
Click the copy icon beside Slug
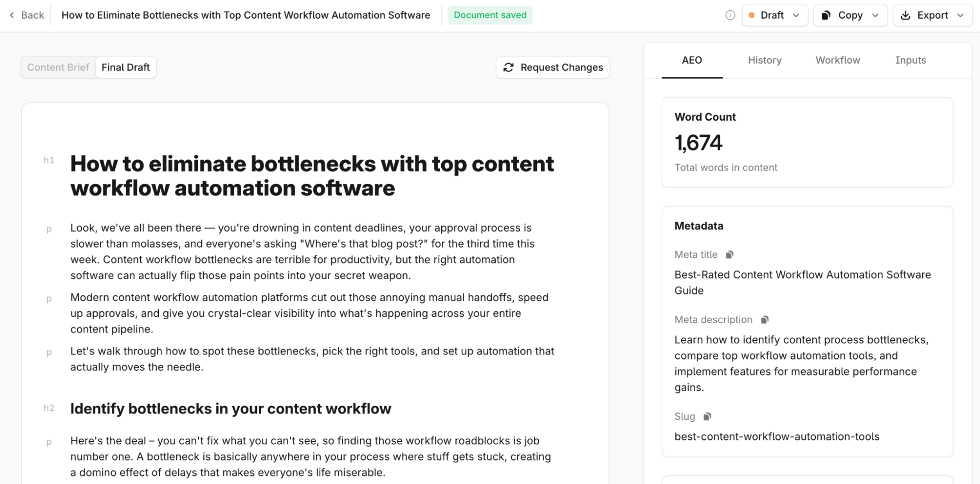706,416
